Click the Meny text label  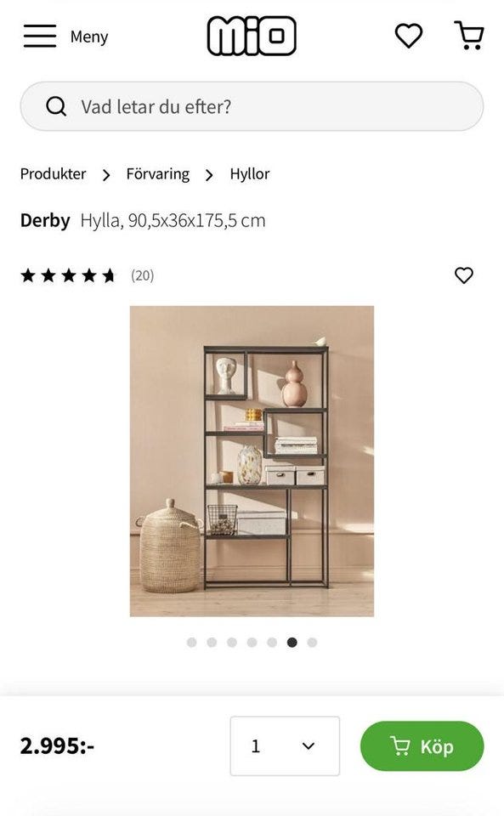[x=89, y=37]
